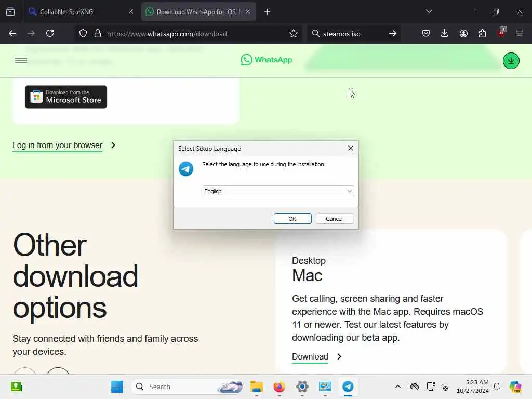Open the Firefox application menu

(x=520, y=34)
